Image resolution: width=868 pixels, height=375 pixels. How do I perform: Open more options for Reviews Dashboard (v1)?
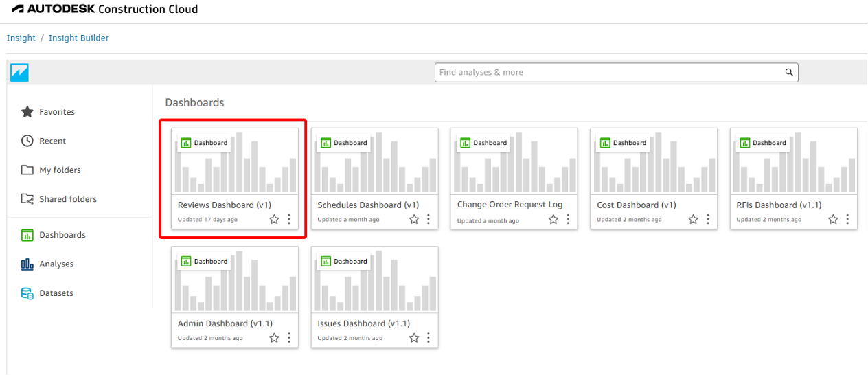(289, 219)
